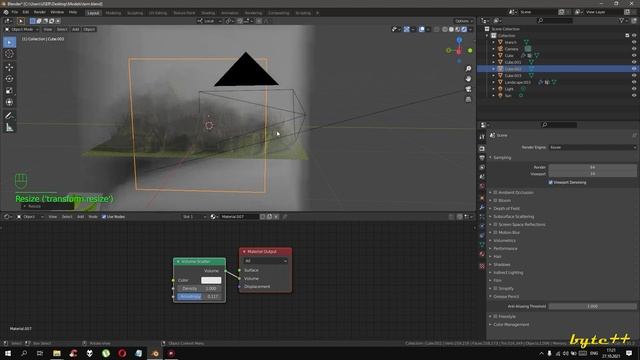Open Windows taskbar search
The image size is (640, 360).
pos(24,353)
